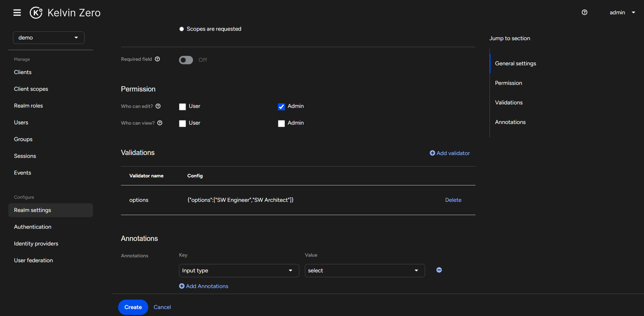This screenshot has height=316, width=644.
Task: Enable the Required field toggle
Action: tap(186, 60)
